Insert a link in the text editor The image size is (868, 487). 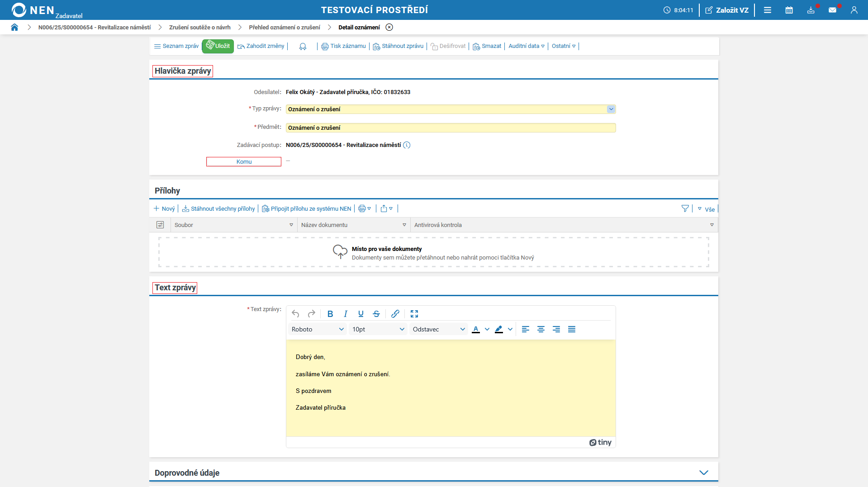395,314
